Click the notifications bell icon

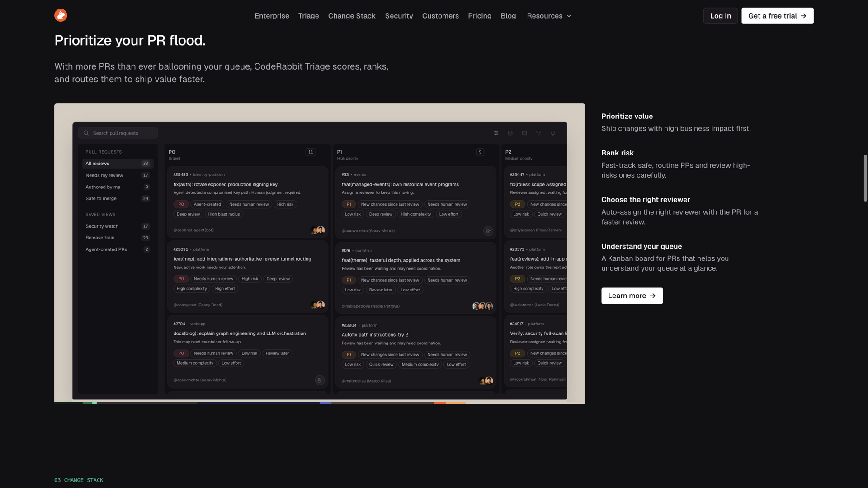click(552, 133)
